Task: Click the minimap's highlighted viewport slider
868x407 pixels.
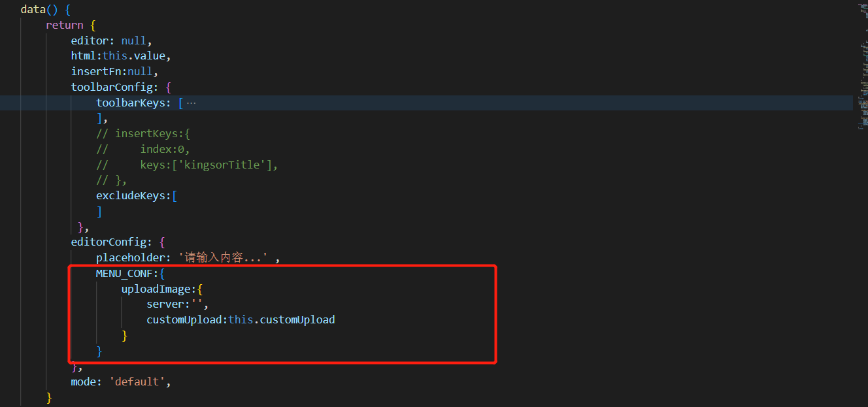Action: (x=861, y=103)
